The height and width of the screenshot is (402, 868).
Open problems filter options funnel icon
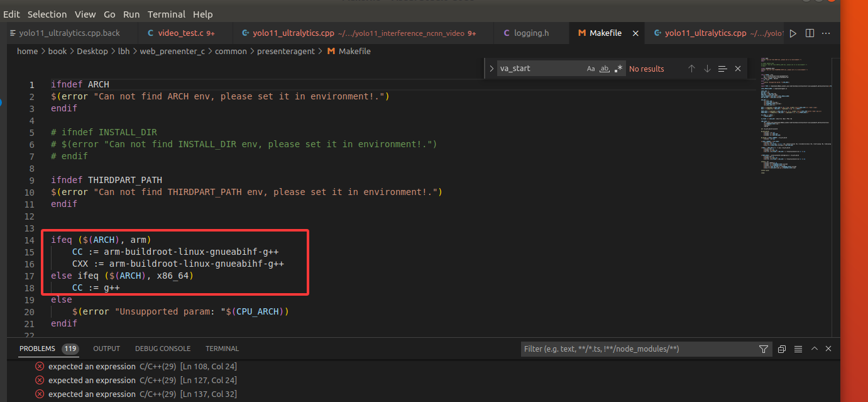764,349
